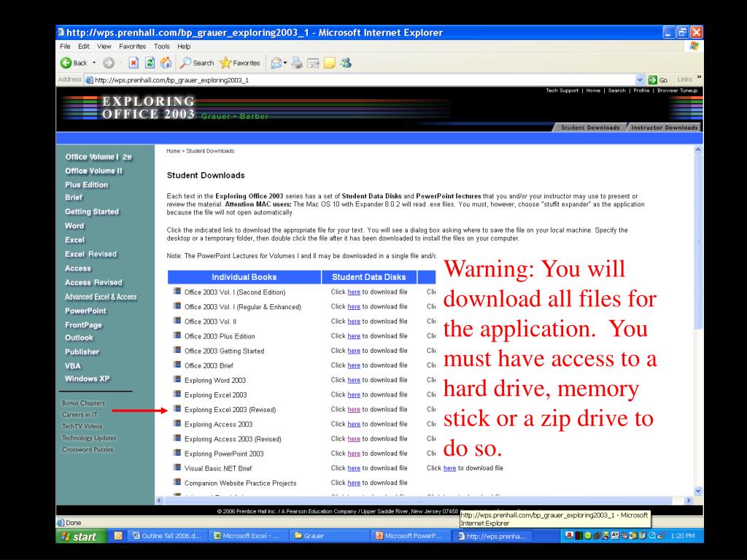The height and width of the screenshot is (560, 747).
Task: Click book icon beside Exploring Word 2003
Action: pos(177,379)
